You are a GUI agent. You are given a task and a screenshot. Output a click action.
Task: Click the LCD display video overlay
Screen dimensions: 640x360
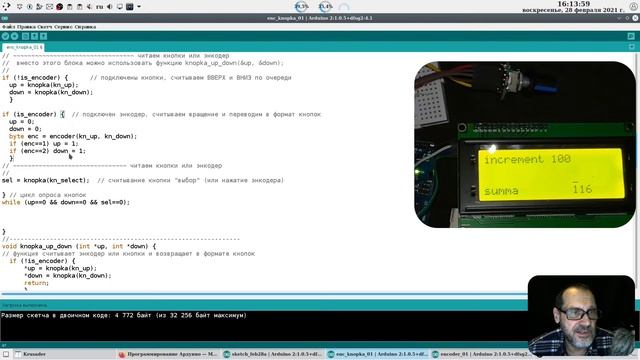(525, 144)
